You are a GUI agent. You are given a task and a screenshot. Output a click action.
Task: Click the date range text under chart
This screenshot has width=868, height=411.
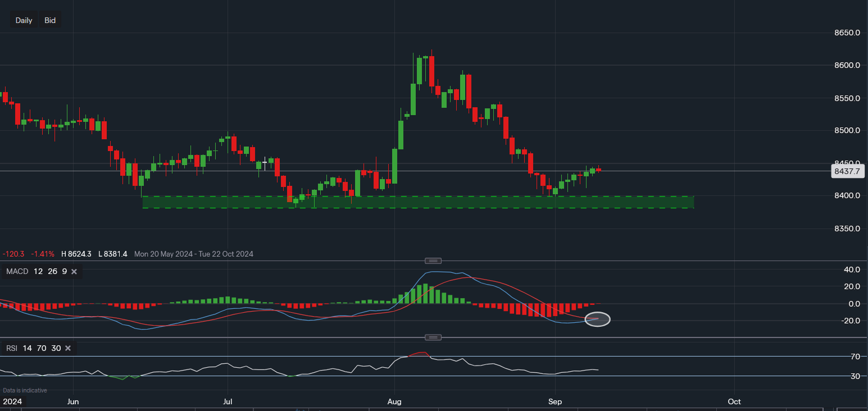(x=194, y=254)
